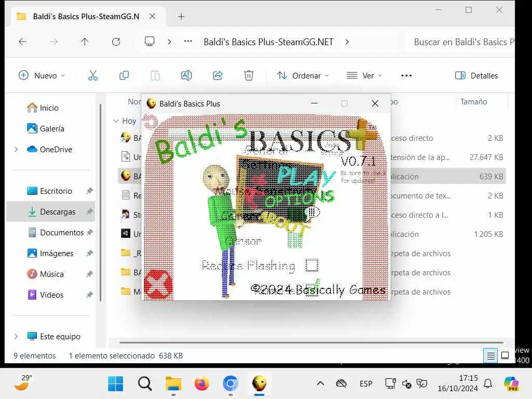The width and height of the screenshot is (532, 399).
Task: Go forward using the forward arrow
Action: pyautogui.click(x=54, y=42)
